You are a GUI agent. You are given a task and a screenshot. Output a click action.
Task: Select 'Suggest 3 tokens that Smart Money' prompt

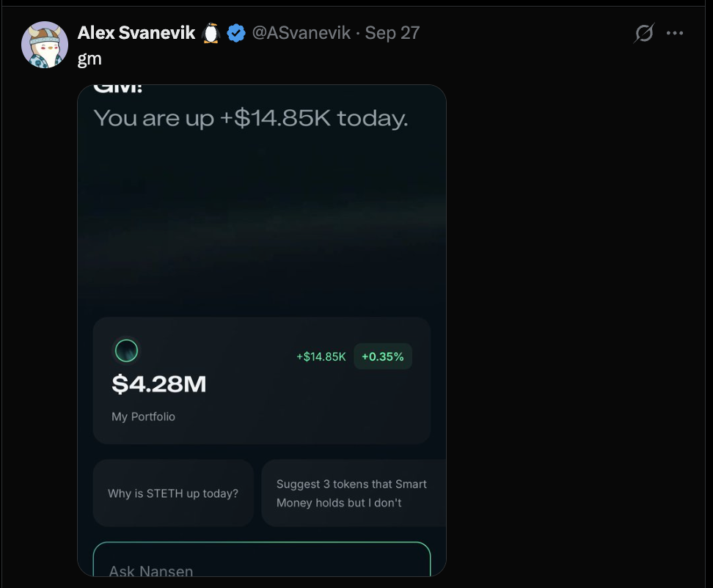[354, 493]
